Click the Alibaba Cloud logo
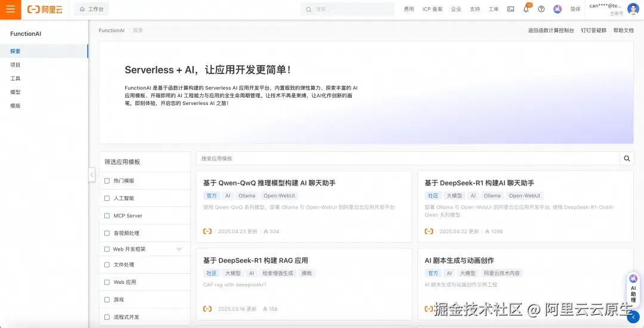The image size is (644, 328). click(x=45, y=10)
